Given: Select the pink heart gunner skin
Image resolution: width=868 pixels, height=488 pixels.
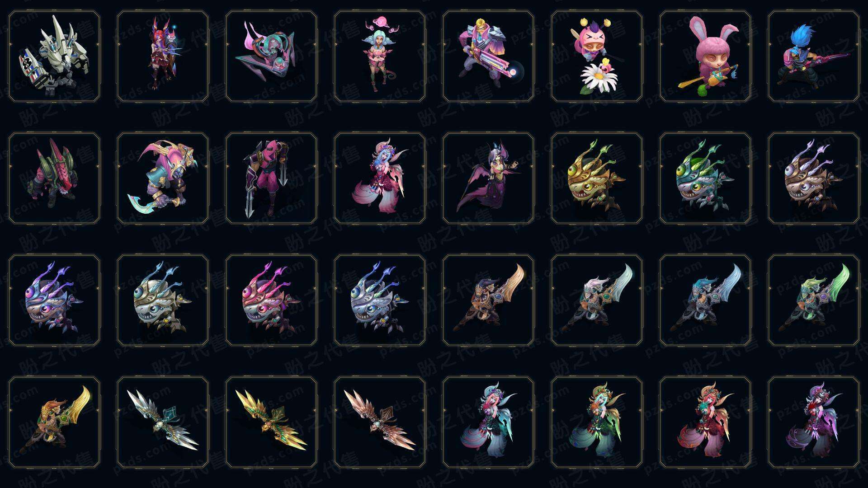Looking at the screenshot, I should (488, 56).
